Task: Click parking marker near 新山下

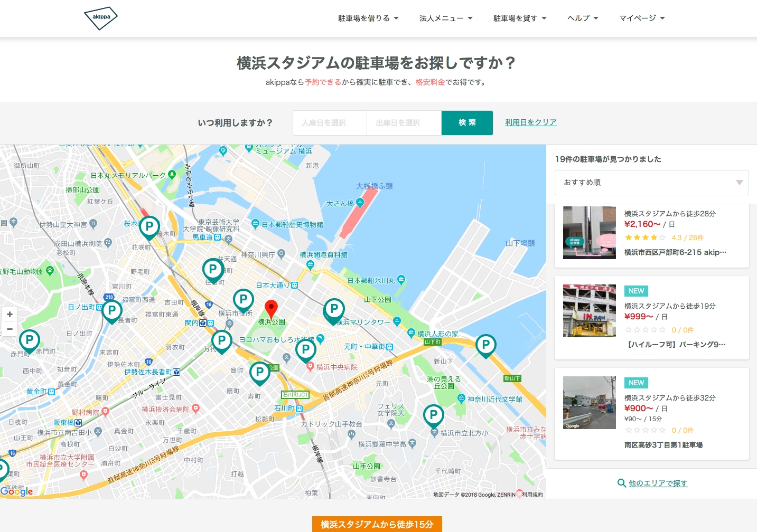Action: (x=486, y=346)
